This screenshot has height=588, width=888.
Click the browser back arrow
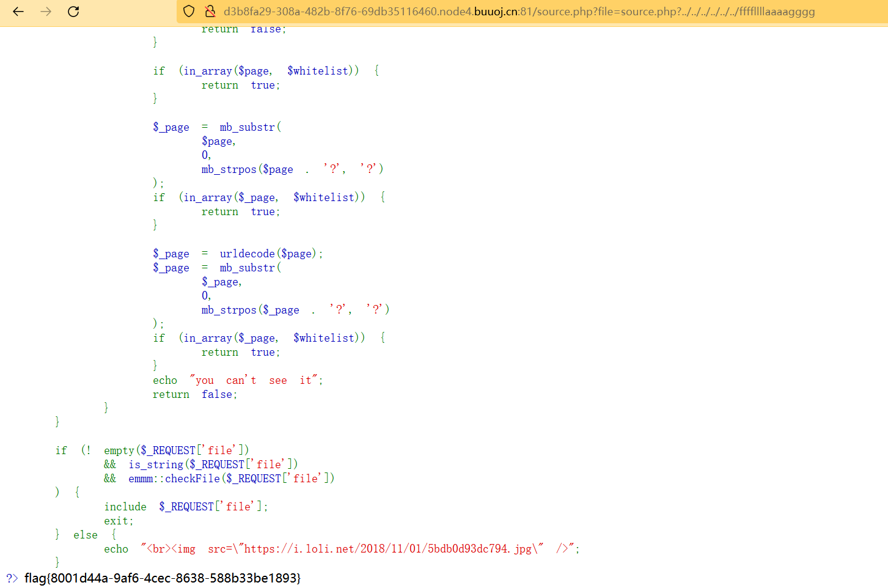pyautogui.click(x=18, y=11)
